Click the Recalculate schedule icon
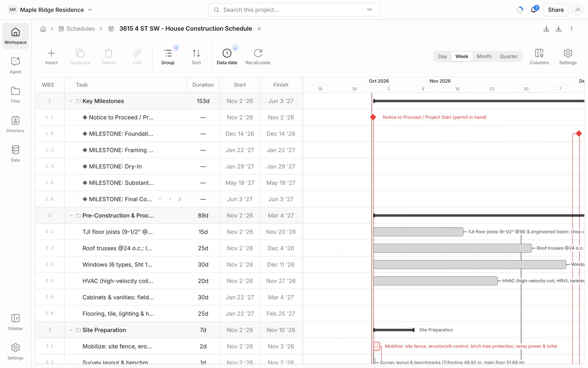 click(258, 57)
